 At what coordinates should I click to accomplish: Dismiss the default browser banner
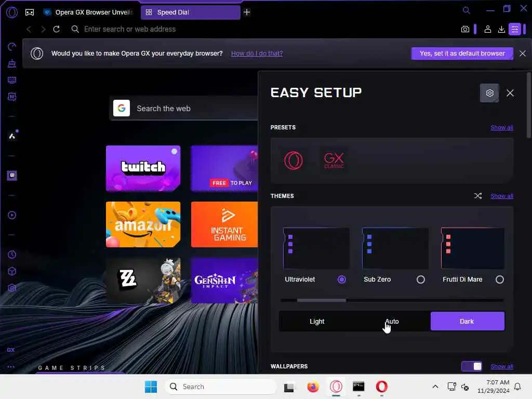coord(523,54)
